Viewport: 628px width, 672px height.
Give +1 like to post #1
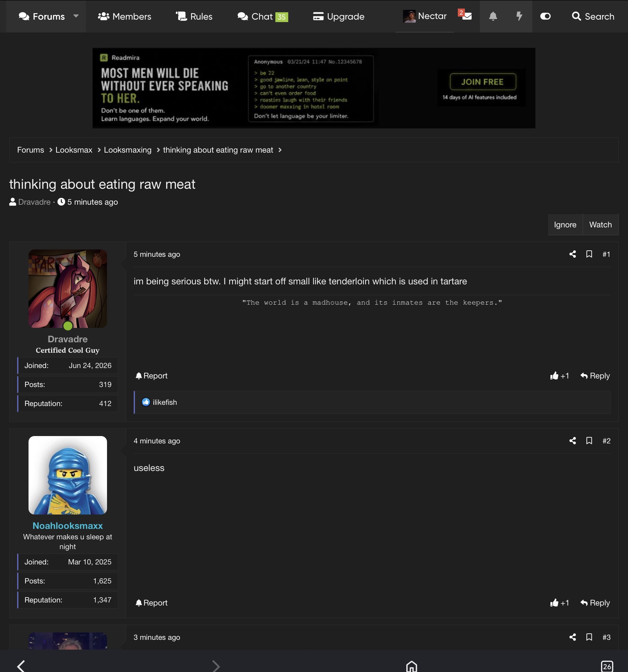pos(559,376)
